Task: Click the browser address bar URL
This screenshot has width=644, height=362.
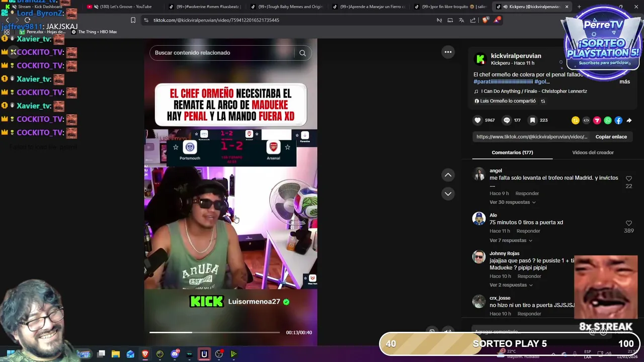Action: click(x=216, y=20)
